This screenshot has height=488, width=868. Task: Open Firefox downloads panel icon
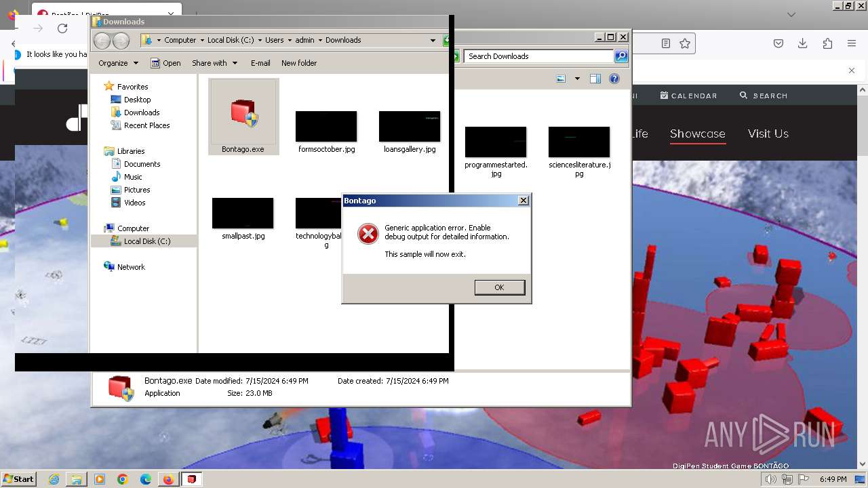(x=802, y=43)
